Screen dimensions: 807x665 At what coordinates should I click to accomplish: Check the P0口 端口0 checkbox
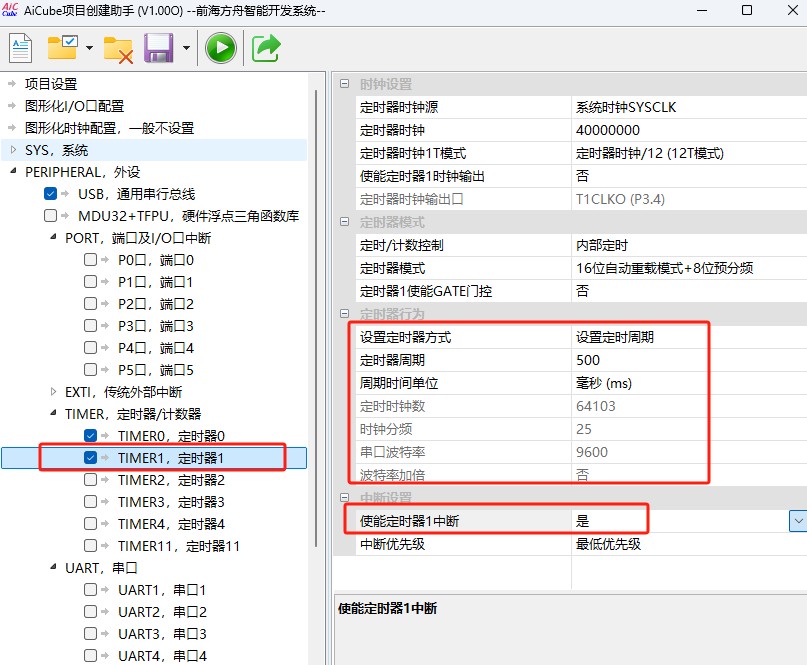(x=91, y=259)
